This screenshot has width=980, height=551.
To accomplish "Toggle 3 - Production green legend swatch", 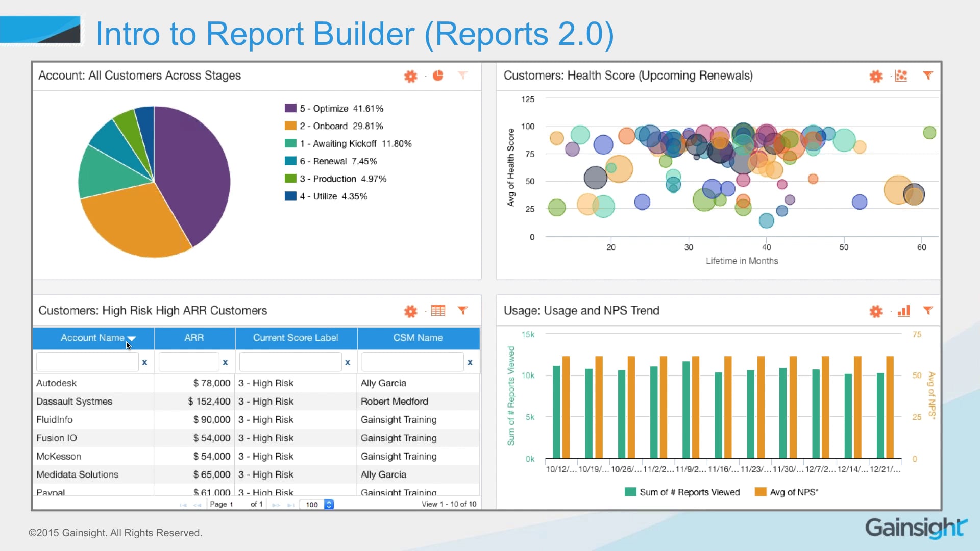I will click(x=290, y=179).
